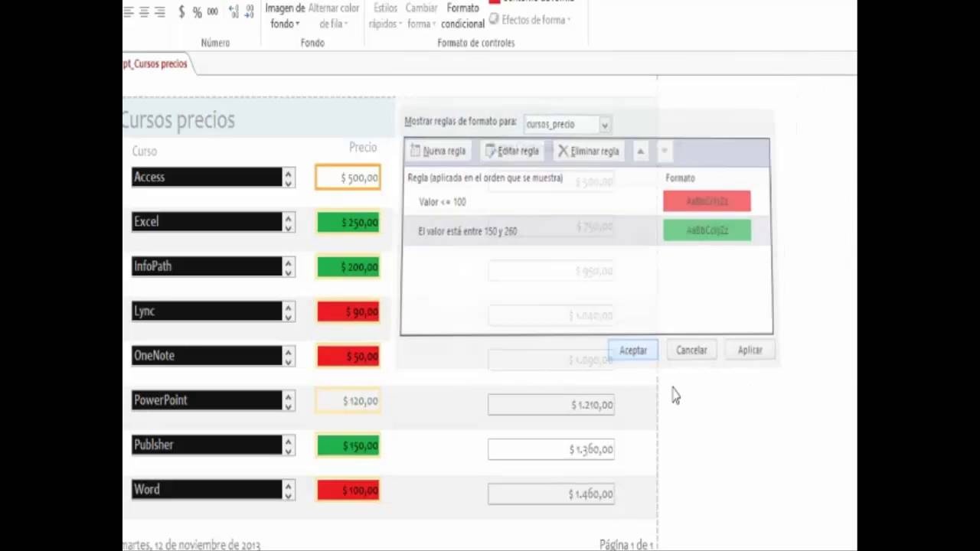
Task: Click spinner arrows beside PowerPoint
Action: pyautogui.click(x=289, y=400)
